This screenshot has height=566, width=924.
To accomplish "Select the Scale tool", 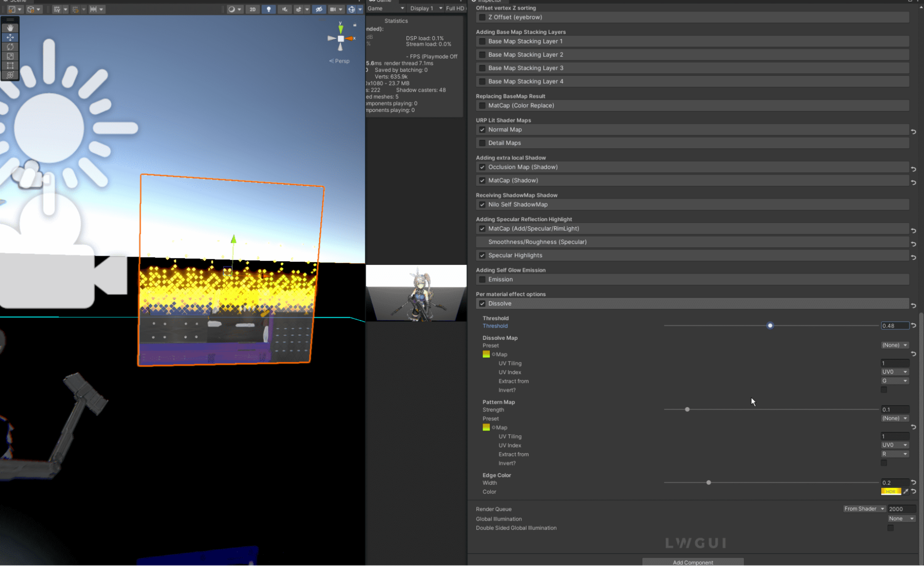I will pyautogui.click(x=10, y=56).
